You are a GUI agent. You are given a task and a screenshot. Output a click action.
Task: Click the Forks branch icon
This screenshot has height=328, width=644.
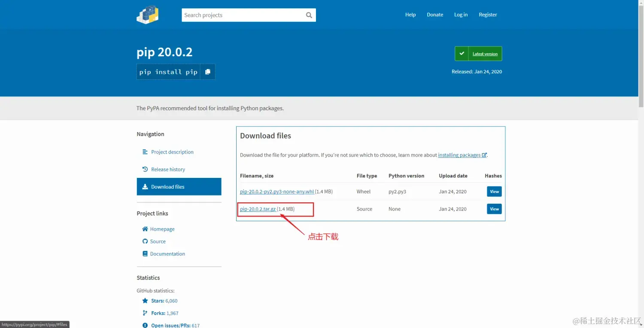pos(145,313)
